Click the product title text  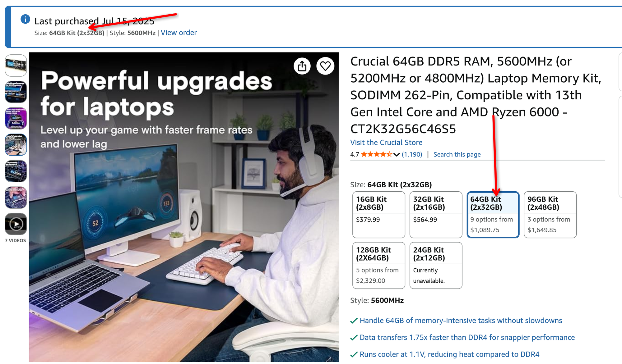pyautogui.click(x=476, y=95)
